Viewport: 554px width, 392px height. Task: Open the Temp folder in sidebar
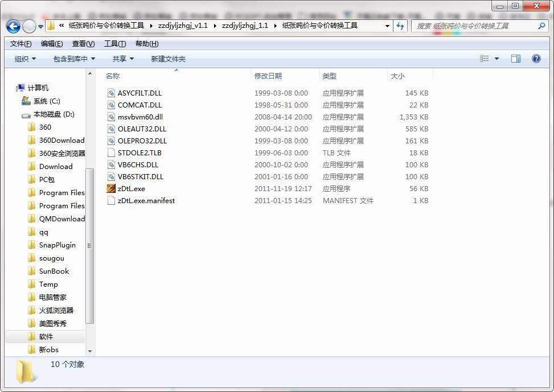(48, 284)
